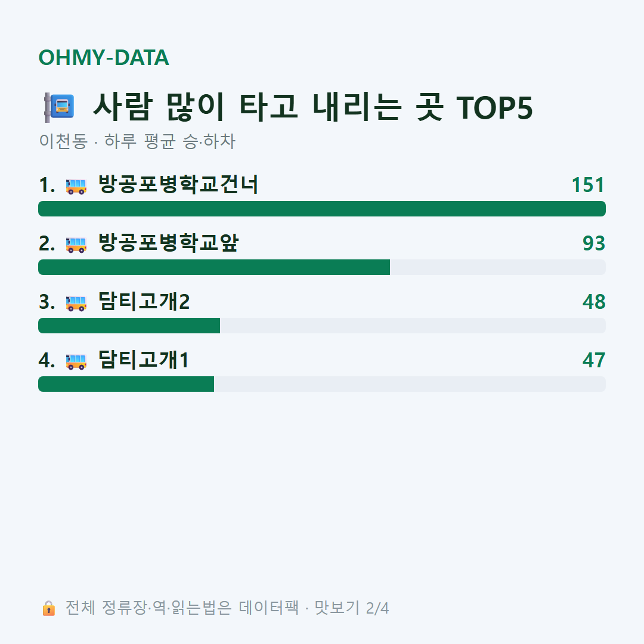This screenshot has width=644, height=644.
Task: Click the 48 ridership value
Action: click(594, 302)
